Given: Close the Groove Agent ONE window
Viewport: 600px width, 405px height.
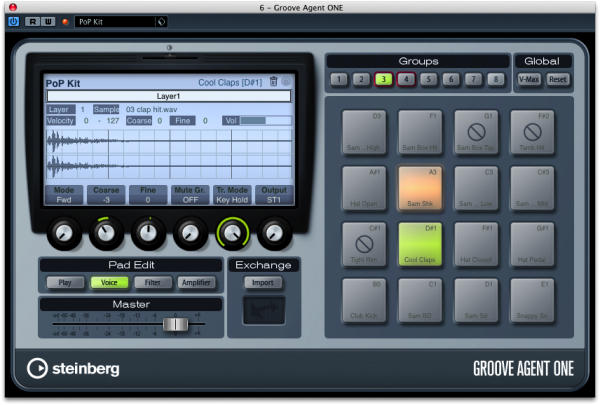Looking at the screenshot, I should 13,7.
